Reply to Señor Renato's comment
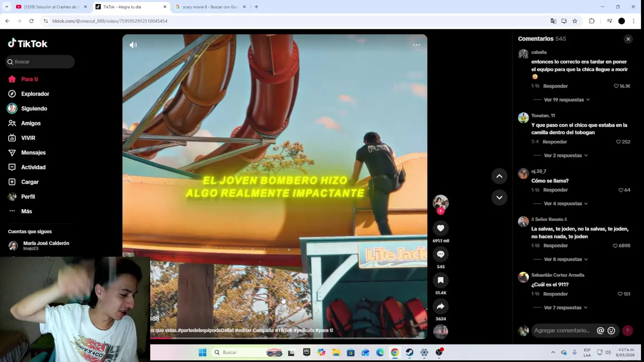The height and width of the screenshot is (362, 644). tap(555, 246)
